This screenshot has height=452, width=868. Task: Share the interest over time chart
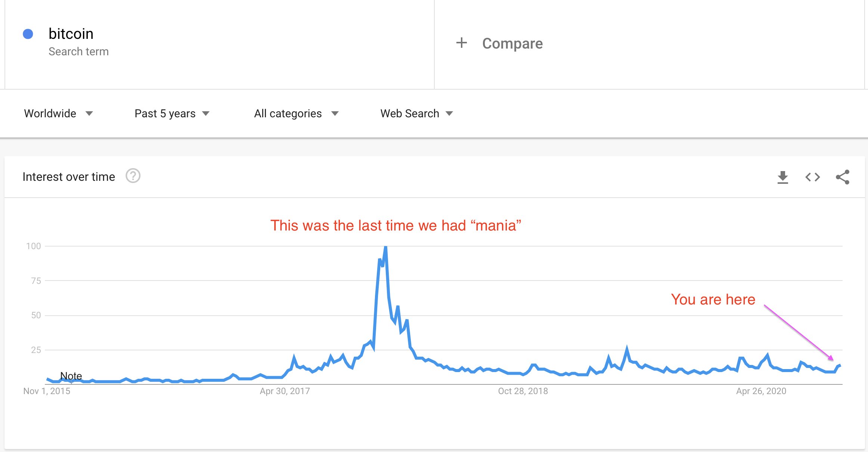pos(843,177)
